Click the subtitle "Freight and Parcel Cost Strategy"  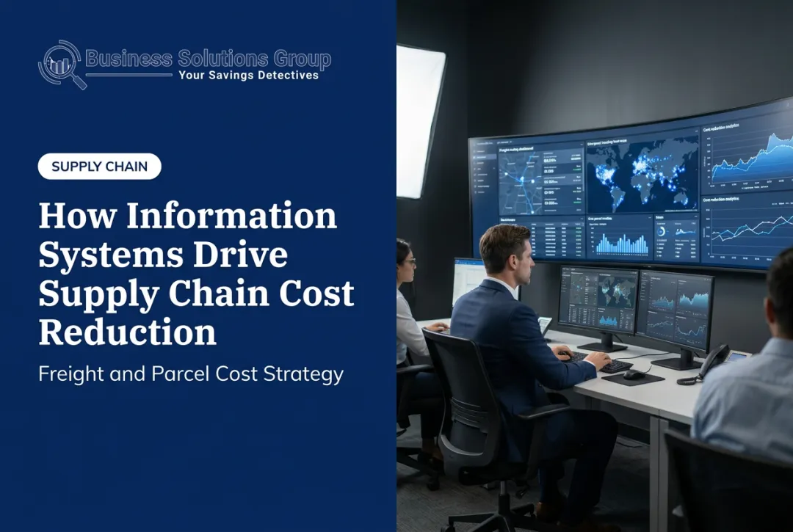pyautogui.click(x=191, y=374)
